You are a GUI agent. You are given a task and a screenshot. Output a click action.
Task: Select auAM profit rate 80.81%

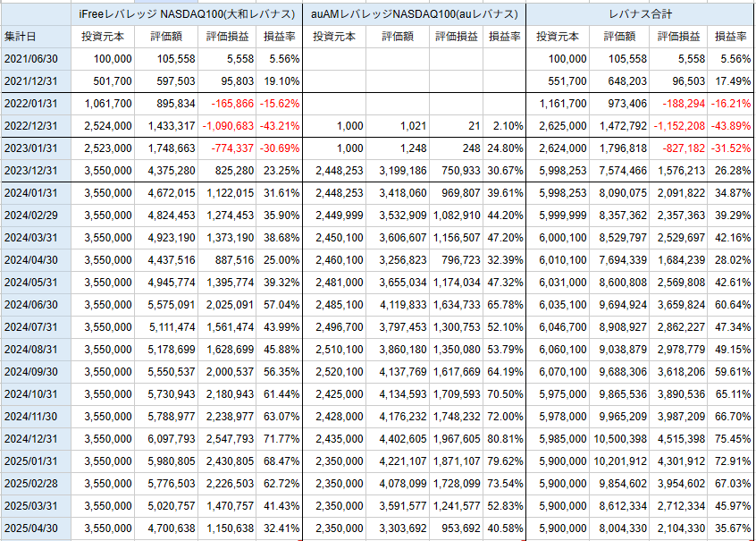(x=504, y=439)
